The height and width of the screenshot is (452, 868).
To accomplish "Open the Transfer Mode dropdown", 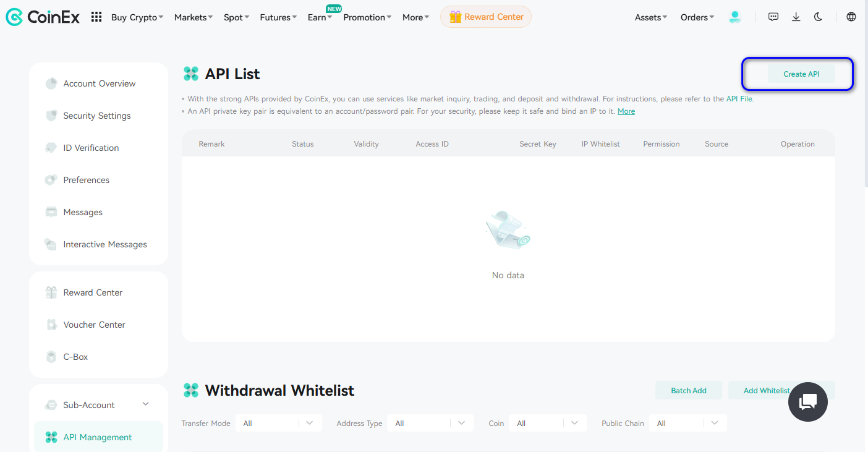I will pyautogui.click(x=278, y=424).
